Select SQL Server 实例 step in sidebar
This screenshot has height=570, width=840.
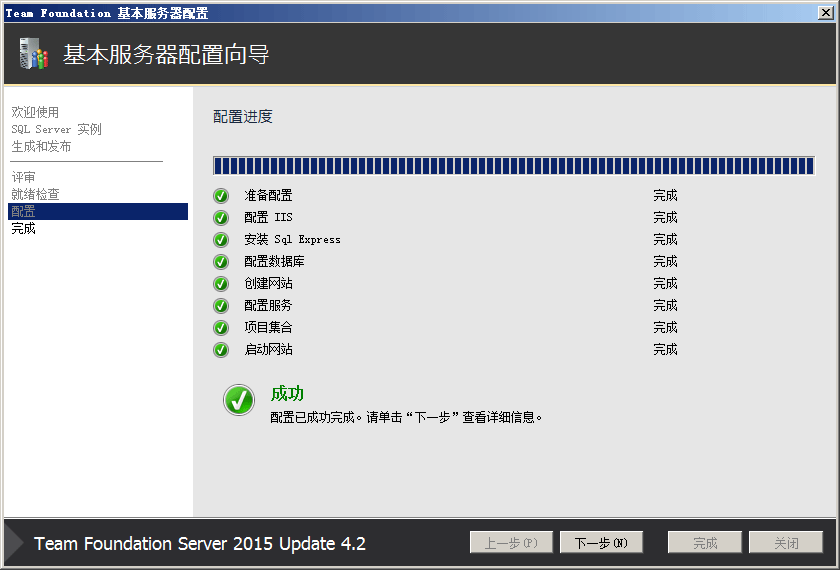(56, 129)
